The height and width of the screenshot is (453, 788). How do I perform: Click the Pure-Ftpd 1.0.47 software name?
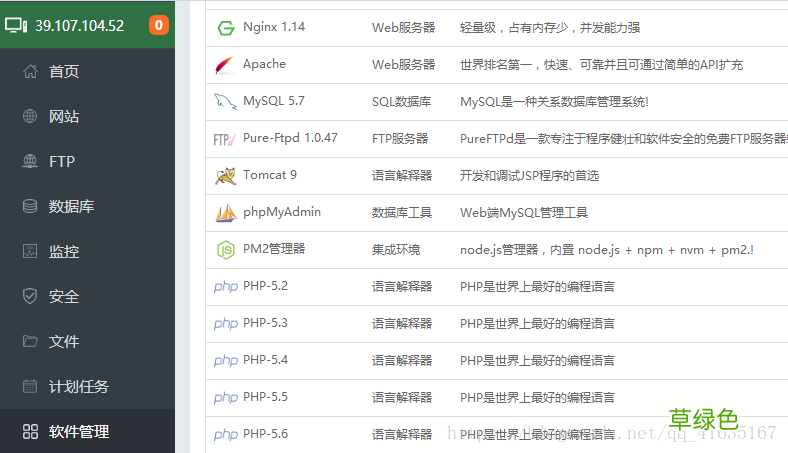point(290,138)
